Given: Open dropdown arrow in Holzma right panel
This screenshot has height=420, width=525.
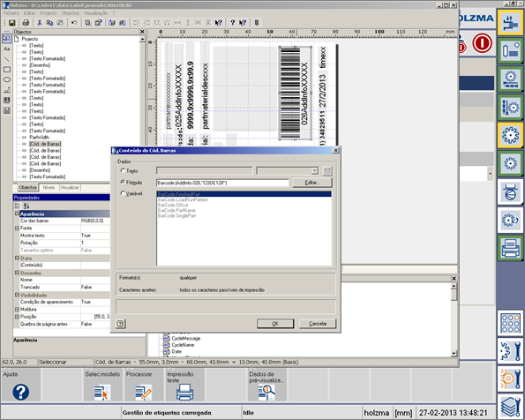Looking at the screenshot, I should click(x=491, y=174).
